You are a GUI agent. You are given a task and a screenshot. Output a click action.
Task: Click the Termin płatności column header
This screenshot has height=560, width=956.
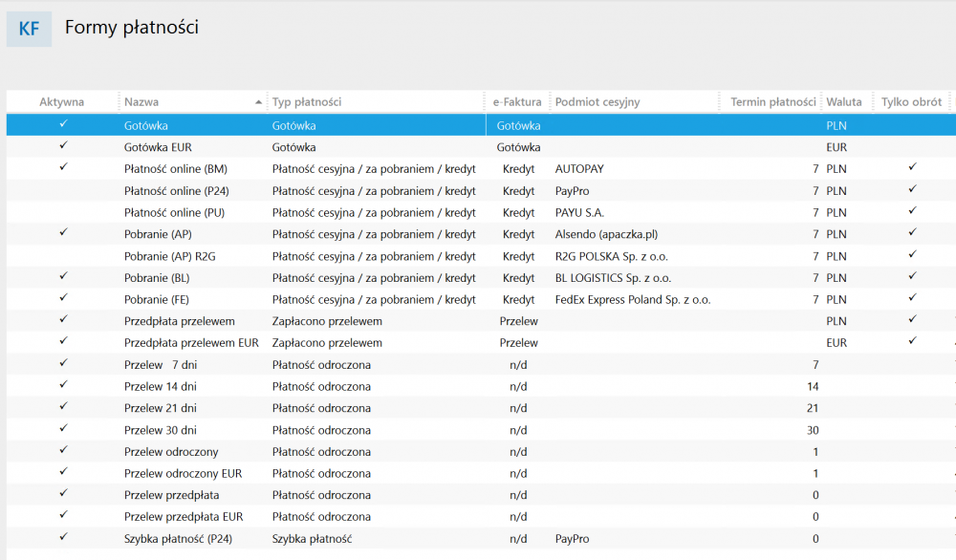pos(771,101)
